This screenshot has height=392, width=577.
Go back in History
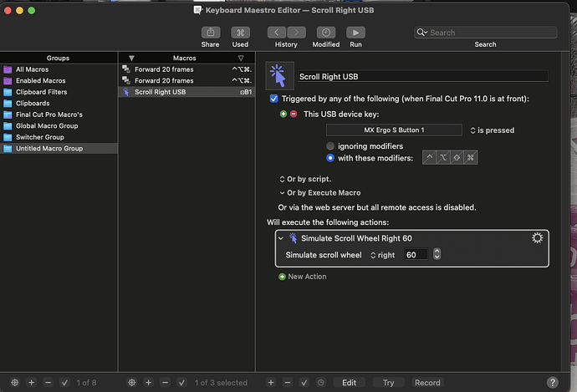(x=277, y=33)
